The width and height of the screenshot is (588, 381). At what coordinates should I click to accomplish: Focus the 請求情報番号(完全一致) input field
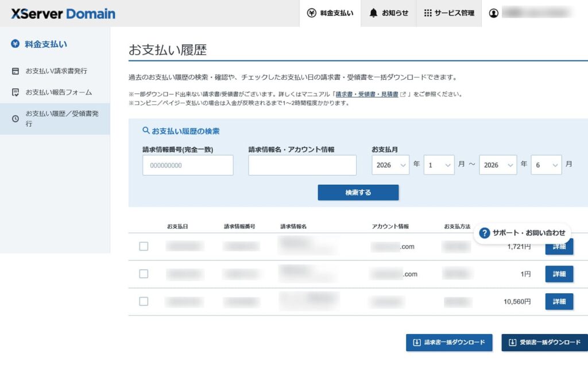[188, 165]
